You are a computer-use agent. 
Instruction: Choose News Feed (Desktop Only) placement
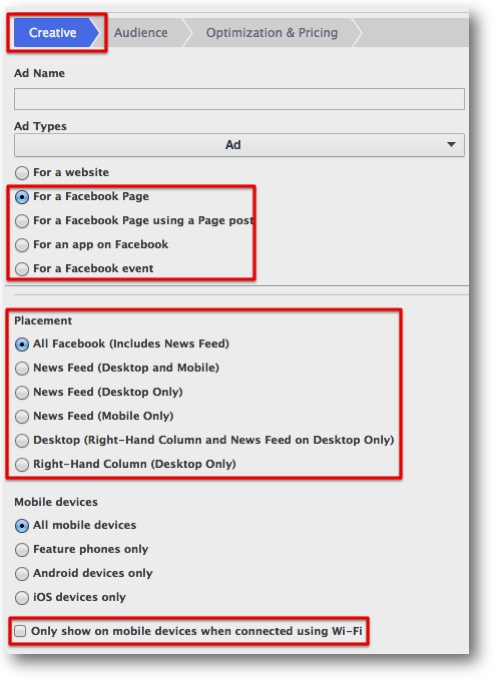pyautogui.click(x=22, y=392)
